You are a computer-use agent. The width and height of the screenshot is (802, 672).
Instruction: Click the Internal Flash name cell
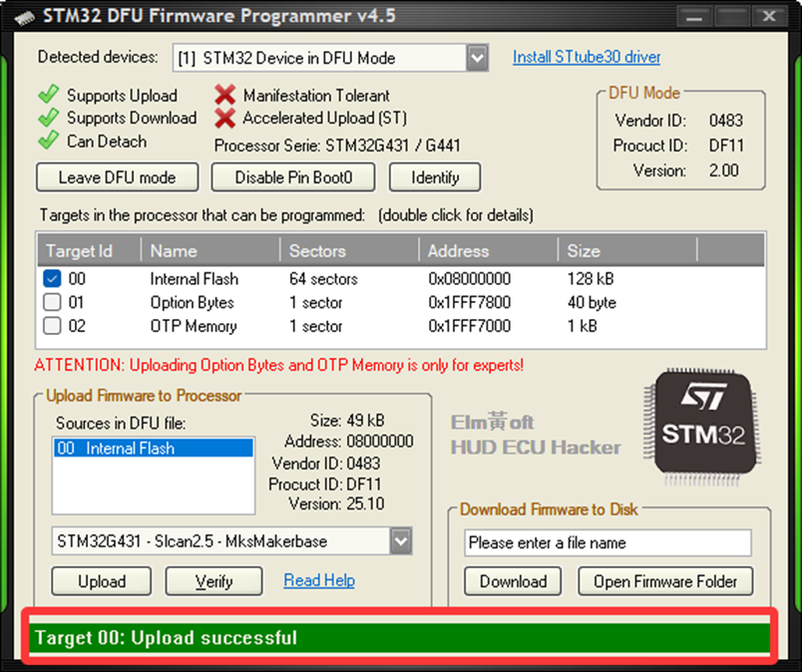[x=195, y=279]
